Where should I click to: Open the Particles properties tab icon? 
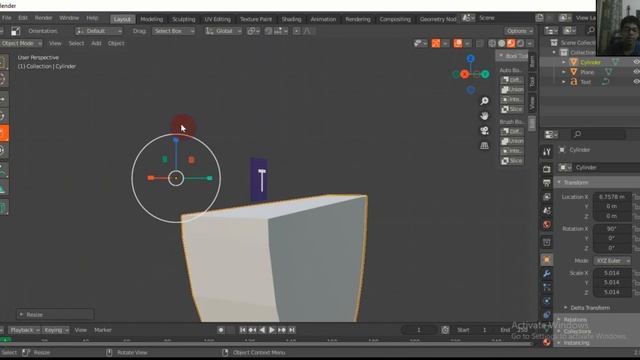pos(547,287)
